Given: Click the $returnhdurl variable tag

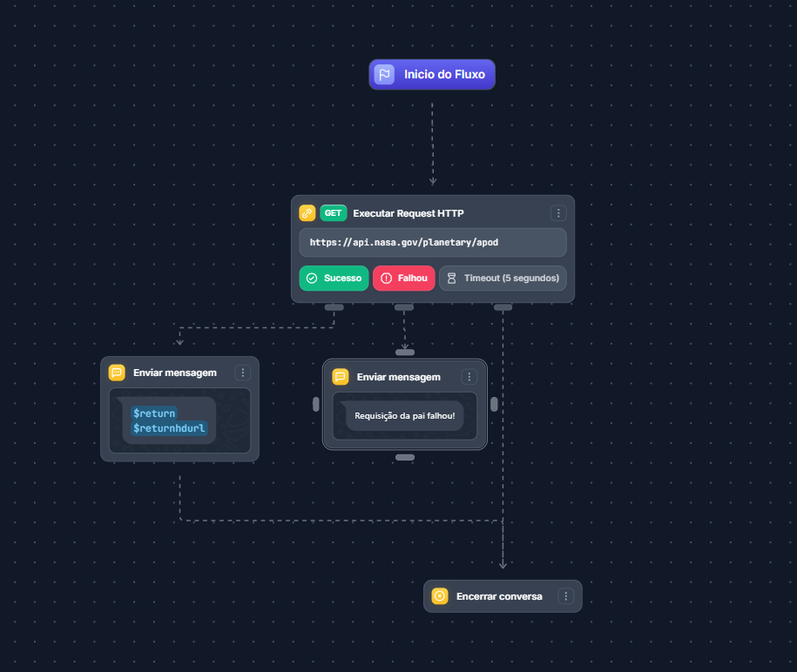Looking at the screenshot, I should 169,428.
